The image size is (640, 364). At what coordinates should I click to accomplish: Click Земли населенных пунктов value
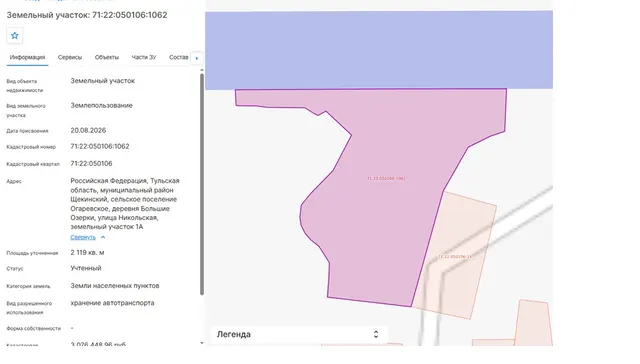click(115, 286)
